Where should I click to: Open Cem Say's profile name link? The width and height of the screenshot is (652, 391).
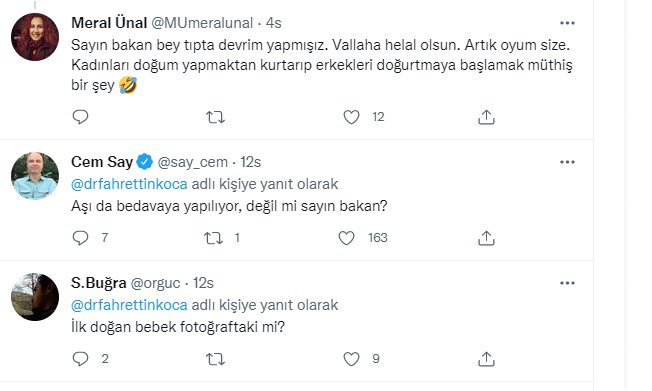(x=102, y=162)
